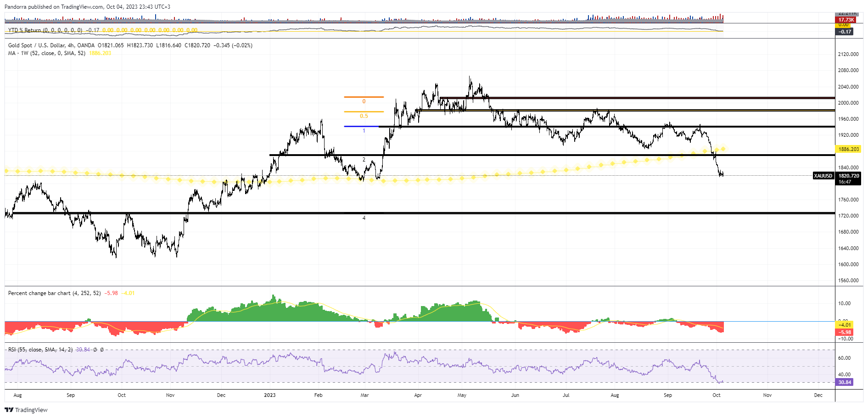Click the 1760.000 price axis value
The height and width of the screenshot is (418, 868).
848,200
